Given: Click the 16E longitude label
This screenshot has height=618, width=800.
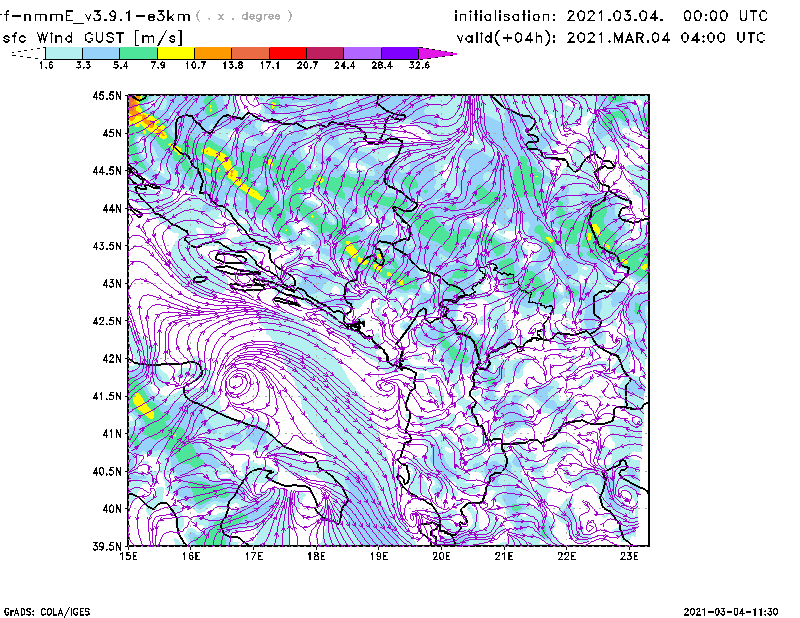Looking at the screenshot, I should coord(191,556).
